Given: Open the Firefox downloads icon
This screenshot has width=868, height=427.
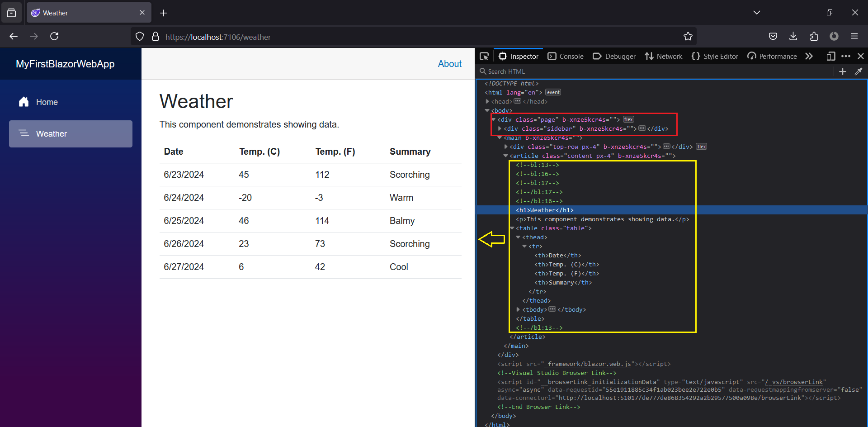Looking at the screenshot, I should [x=793, y=37].
